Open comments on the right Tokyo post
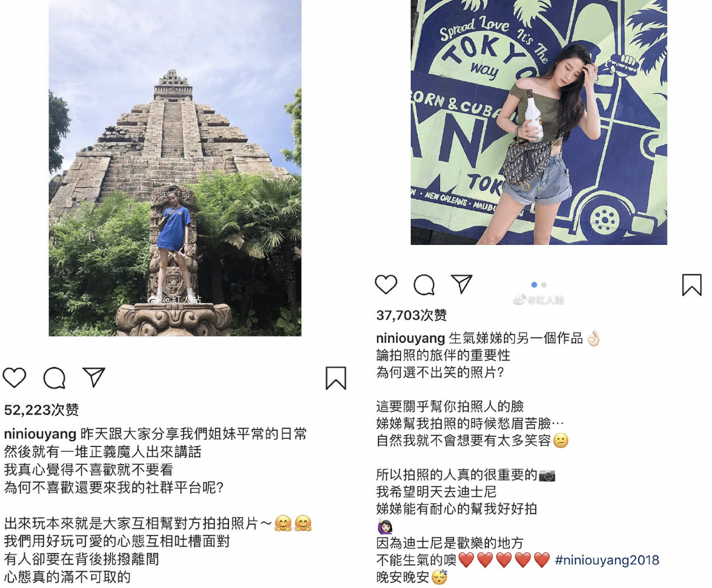This screenshot has height=588, width=712. [424, 284]
